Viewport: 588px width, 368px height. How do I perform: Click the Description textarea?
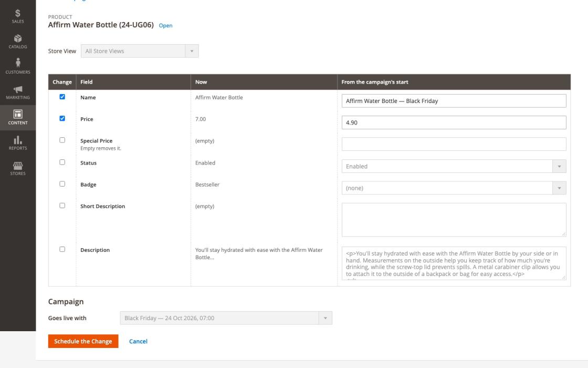point(454,263)
